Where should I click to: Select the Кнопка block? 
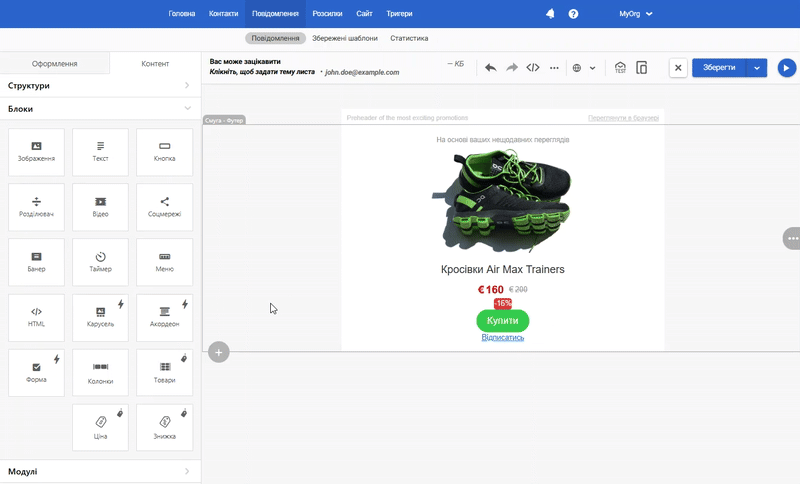pyautogui.click(x=164, y=152)
